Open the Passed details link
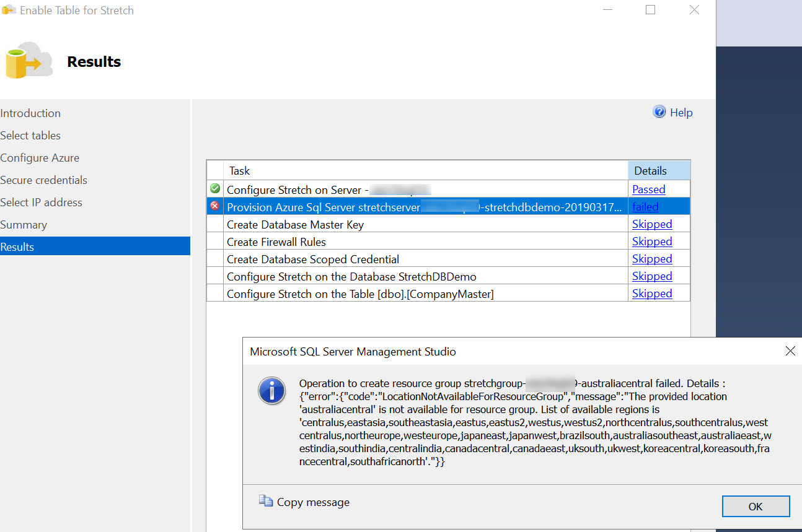This screenshot has width=802, height=532. click(x=648, y=189)
